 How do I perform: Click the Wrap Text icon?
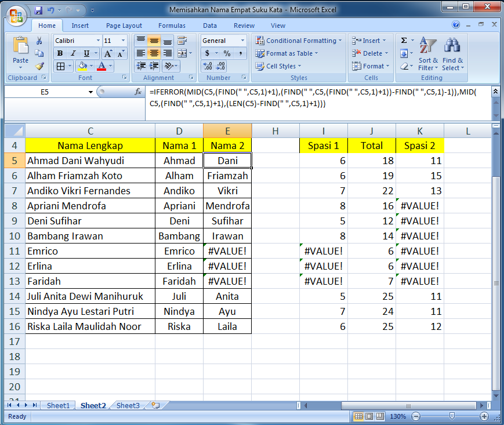tap(182, 41)
